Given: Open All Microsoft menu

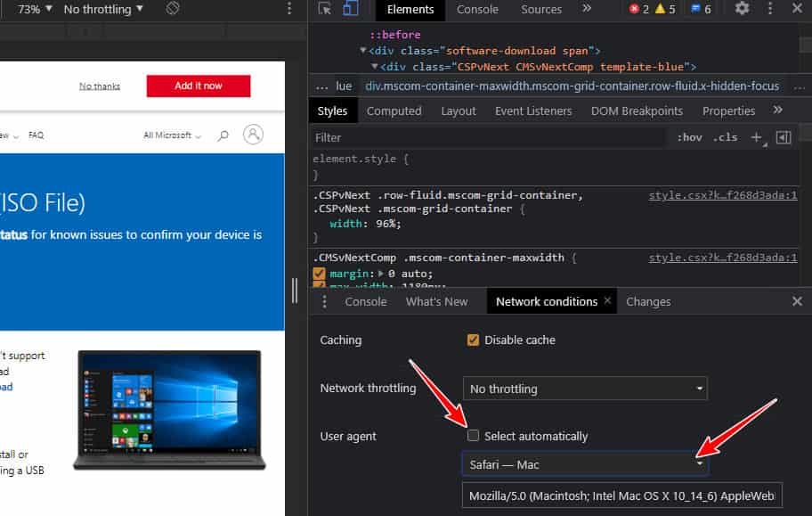Looking at the screenshot, I should [x=172, y=135].
